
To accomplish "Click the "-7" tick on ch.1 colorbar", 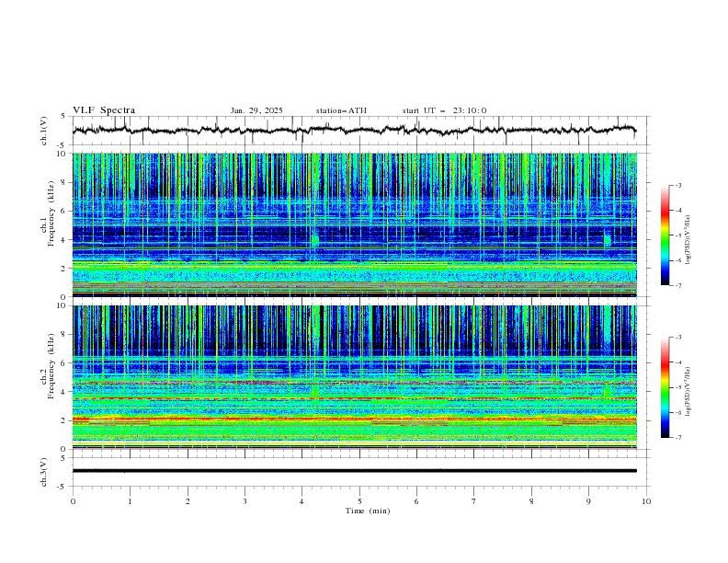I will click(678, 285).
